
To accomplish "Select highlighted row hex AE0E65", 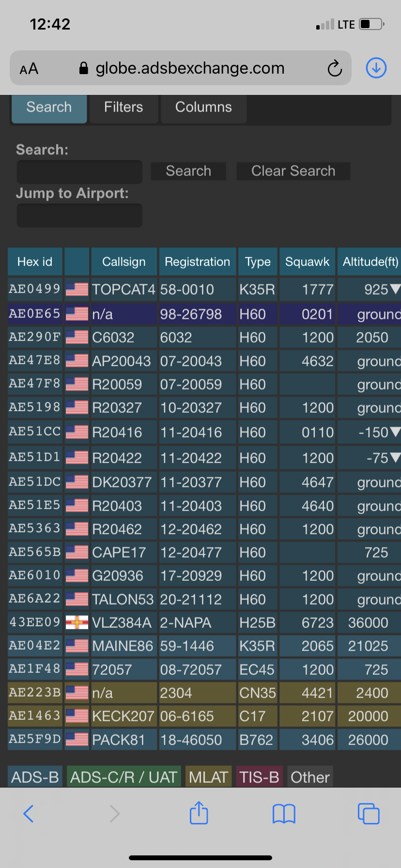I will pos(34,313).
